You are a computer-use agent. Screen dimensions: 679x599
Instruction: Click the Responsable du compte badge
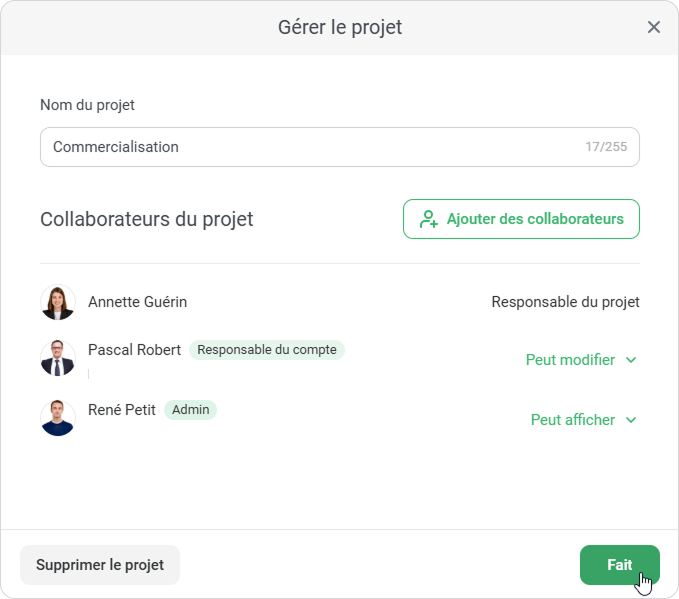[266, 350]
